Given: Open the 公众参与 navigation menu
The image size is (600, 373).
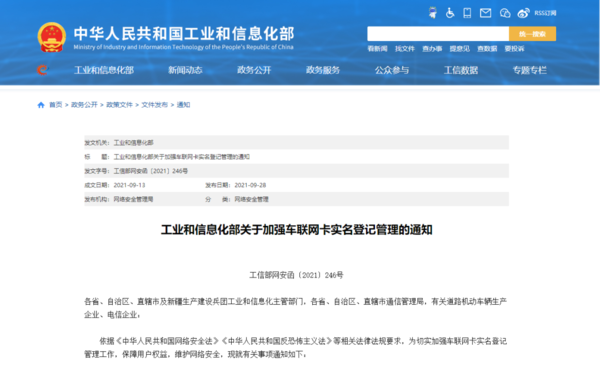Looking at the screenshot, I should (x=392, y=70).
